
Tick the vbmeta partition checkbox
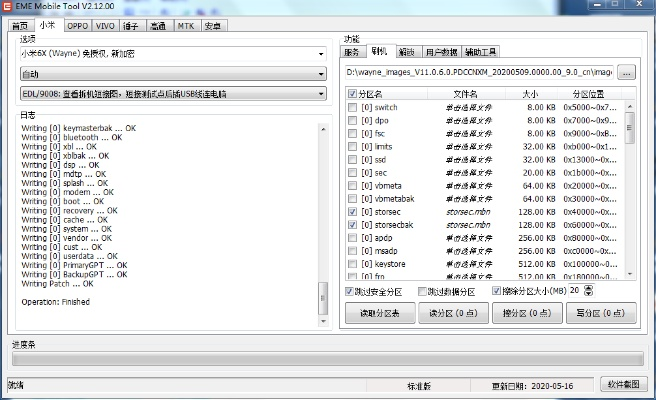pyautogui.click(x=352, y=186)
